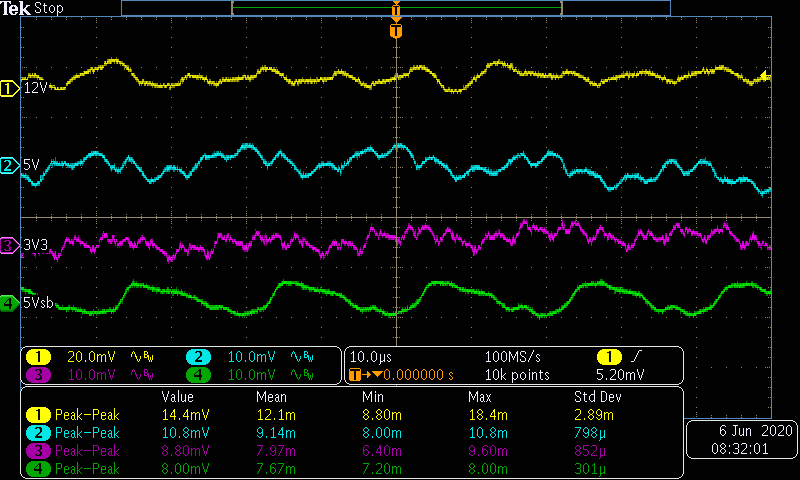This screenshot has width=800, height=480.
Task: Click channel 3 badge in scale readout
Action: pyautogui.click(x=38, y=375)
